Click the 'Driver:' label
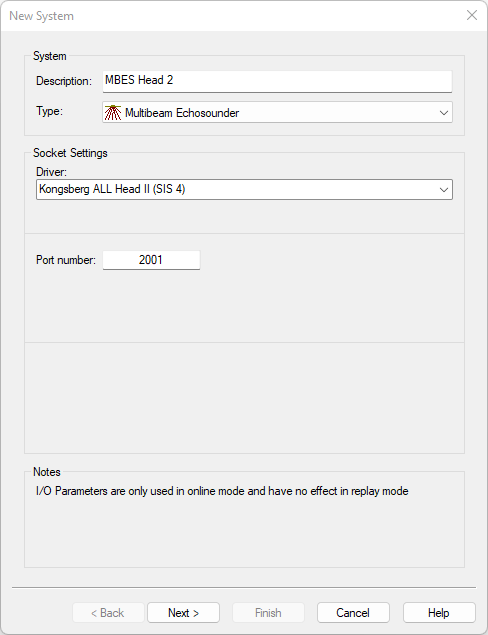The height and width of the screenshot is (635, 488). point(51,172)
